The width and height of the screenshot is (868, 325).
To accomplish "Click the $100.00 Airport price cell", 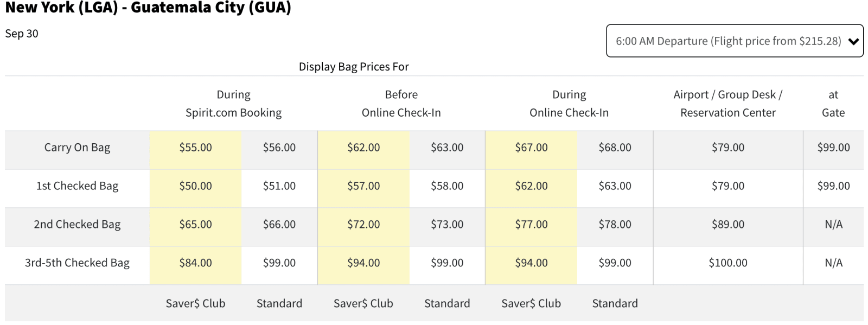I will 727,263.
